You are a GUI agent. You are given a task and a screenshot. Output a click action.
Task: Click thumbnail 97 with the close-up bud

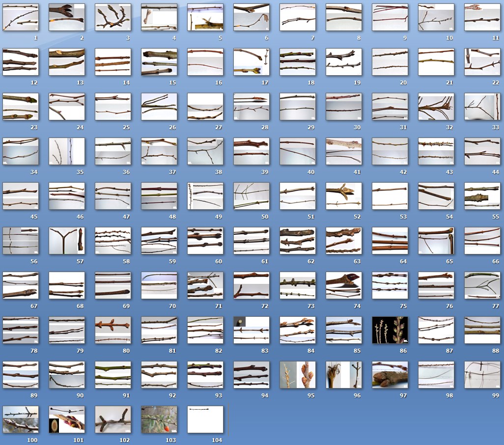390,375
